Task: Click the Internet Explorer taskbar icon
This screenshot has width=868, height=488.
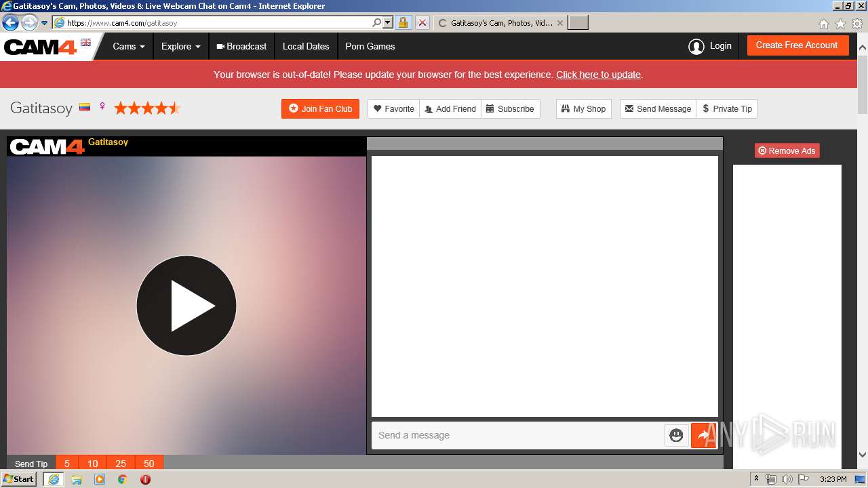Action: (x=54, y=479)
